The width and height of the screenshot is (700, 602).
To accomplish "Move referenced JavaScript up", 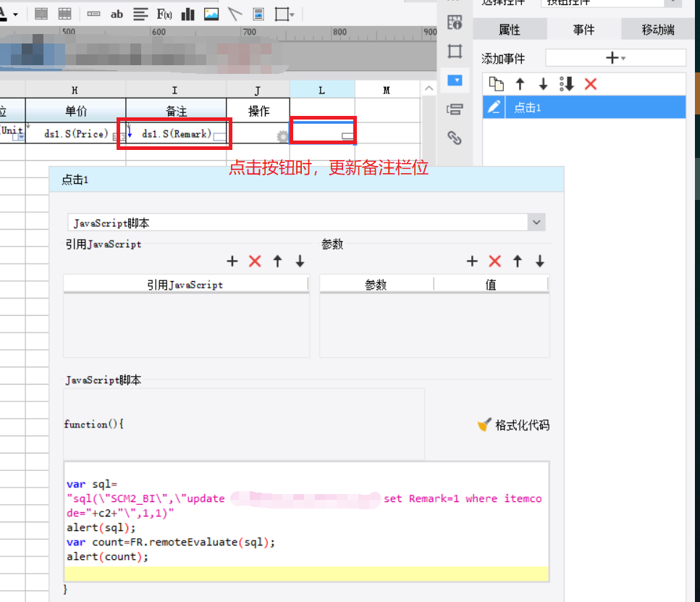I will (278, 261).
